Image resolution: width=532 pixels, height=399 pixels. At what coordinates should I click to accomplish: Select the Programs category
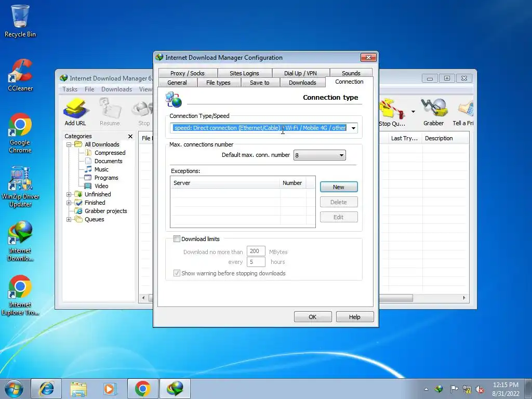click(106, 178)
